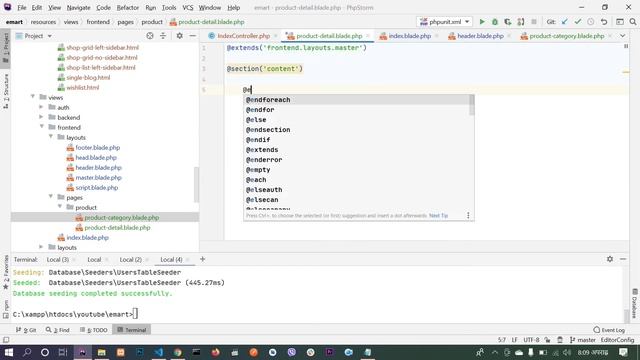The width and height of the screenshot is (640, 360).
Task: Open File Explorer from taskbar
Action: (x=101, y=352)
